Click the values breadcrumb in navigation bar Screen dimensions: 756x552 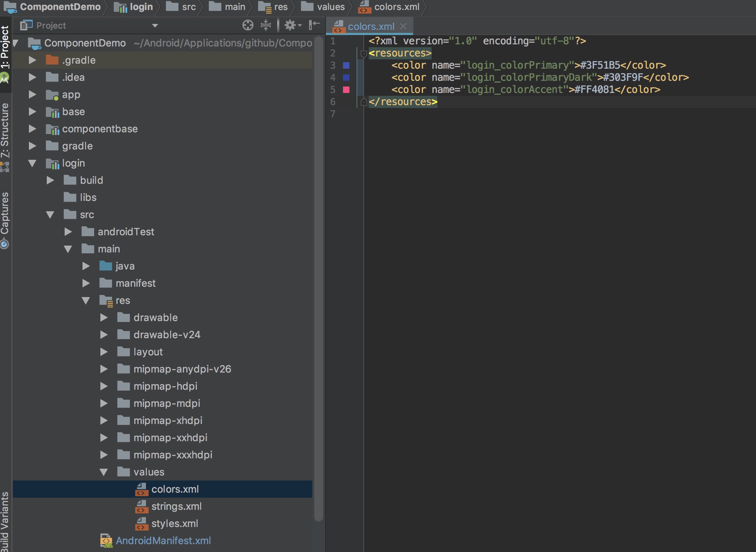(330, 7)
